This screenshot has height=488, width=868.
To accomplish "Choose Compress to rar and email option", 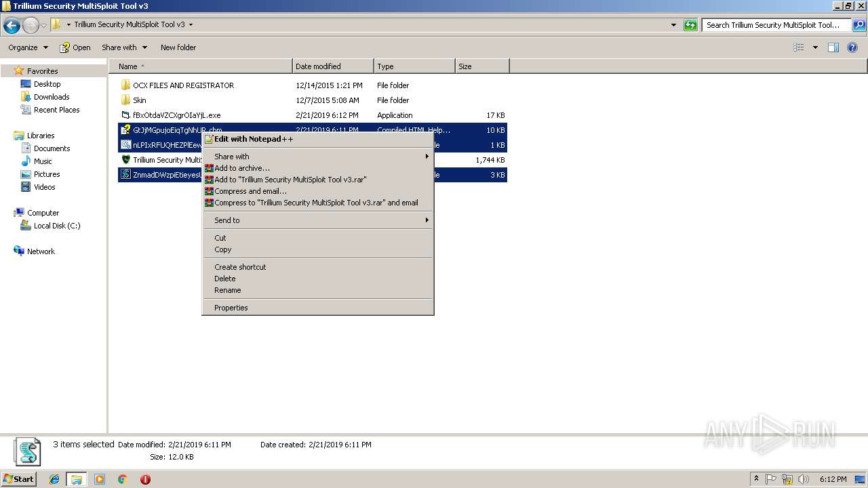I will [x=317, y=203].
